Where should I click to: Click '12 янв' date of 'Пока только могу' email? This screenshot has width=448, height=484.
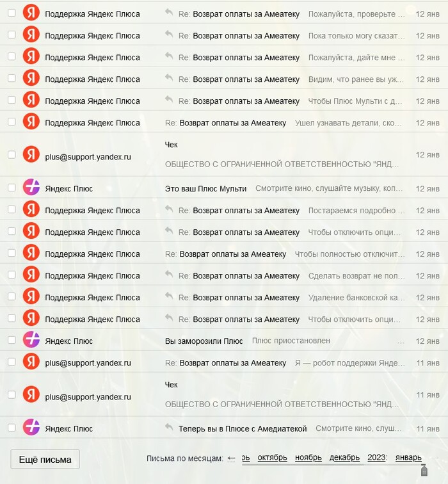tap(428, 36)
